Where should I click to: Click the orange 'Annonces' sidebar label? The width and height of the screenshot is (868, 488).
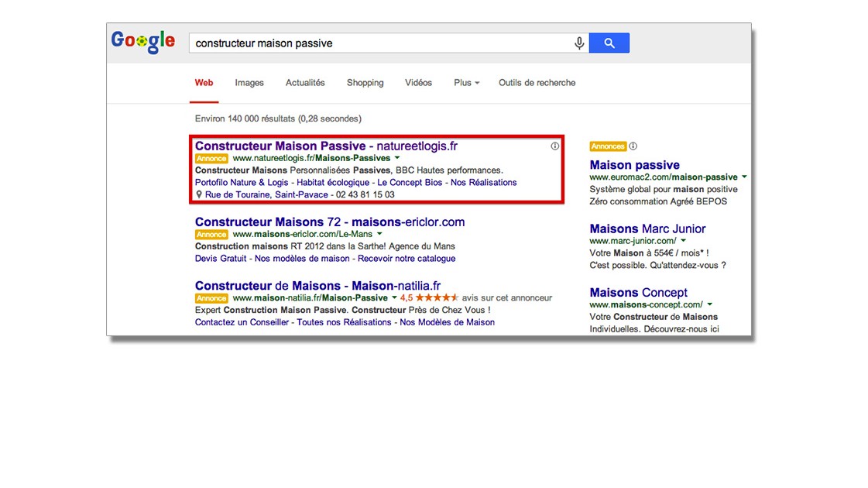[608, 146]
